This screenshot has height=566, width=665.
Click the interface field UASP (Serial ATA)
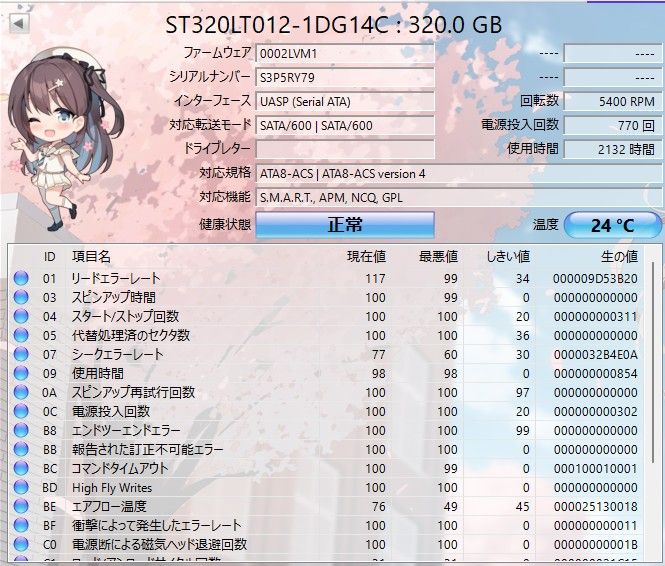click(x=345, y=102)
